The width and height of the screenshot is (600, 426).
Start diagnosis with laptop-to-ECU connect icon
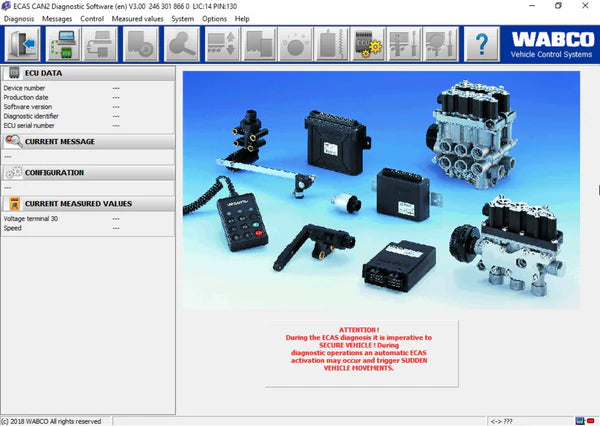(x=63, y=44)
